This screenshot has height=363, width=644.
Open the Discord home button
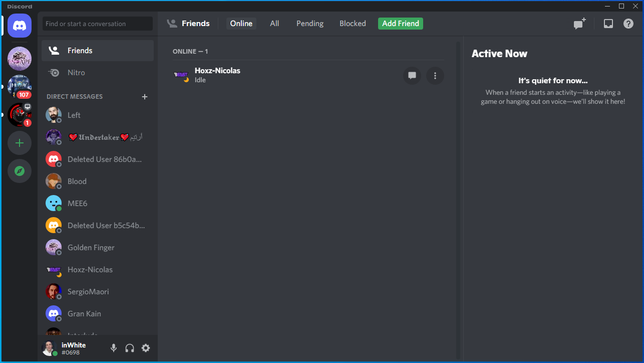pyautogui.click(x=20, y=26)
